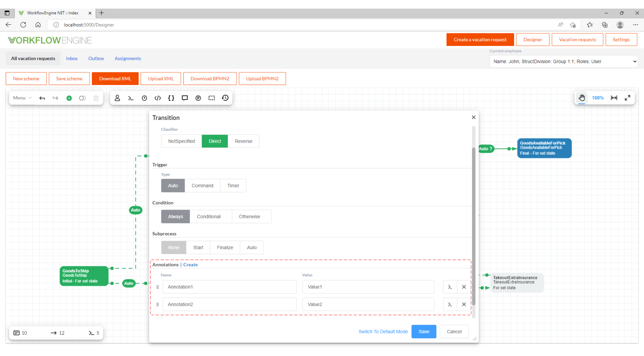Cancel the Transition dialog
Viewport: 644px width, 356px height.
[454, 332]
